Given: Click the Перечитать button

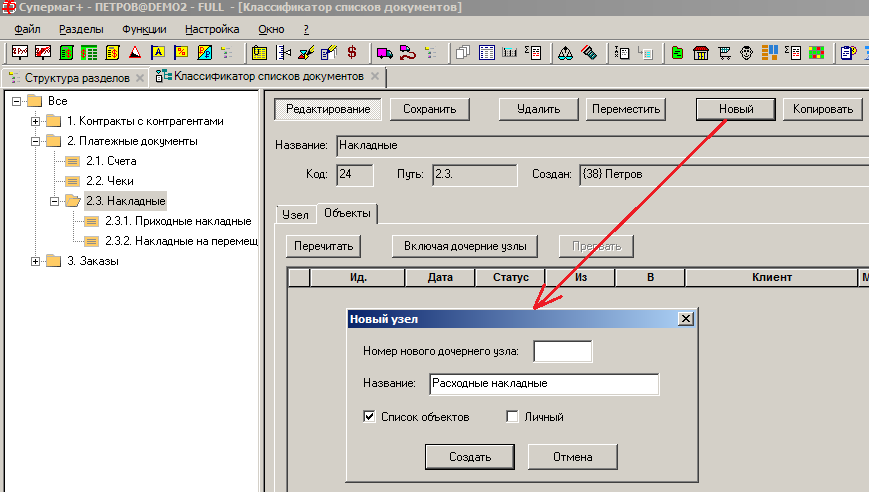Looking at the screenshot, I should (324, 246).
